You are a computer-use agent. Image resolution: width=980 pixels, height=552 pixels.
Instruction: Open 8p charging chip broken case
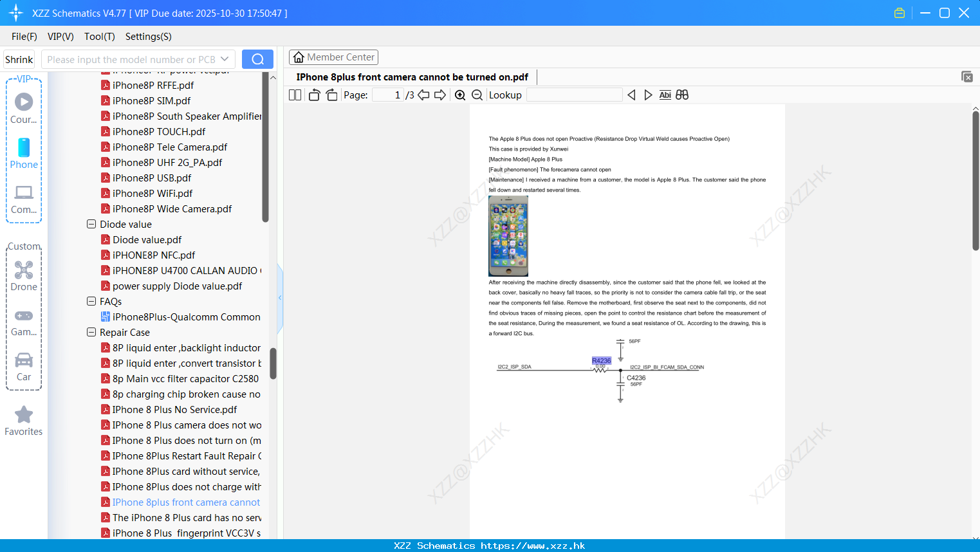(181, 394)
